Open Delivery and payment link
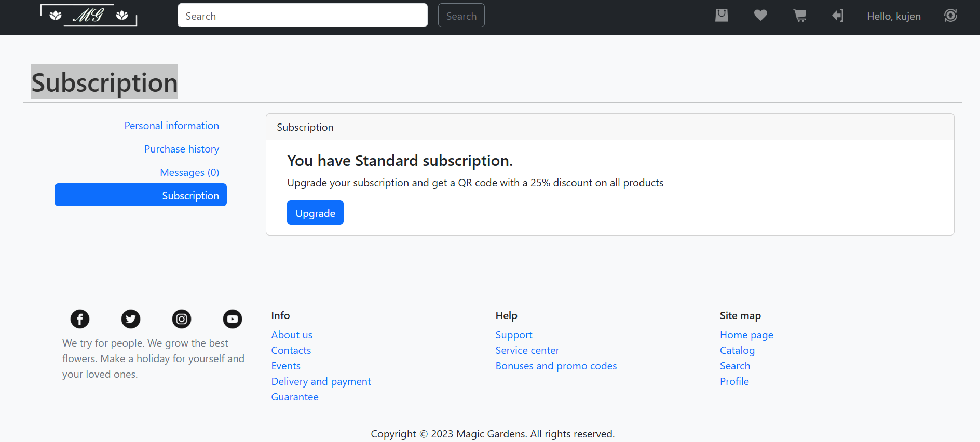Image resolution: width=980 pixels, height=442 pixels. (x=321, y=382)
